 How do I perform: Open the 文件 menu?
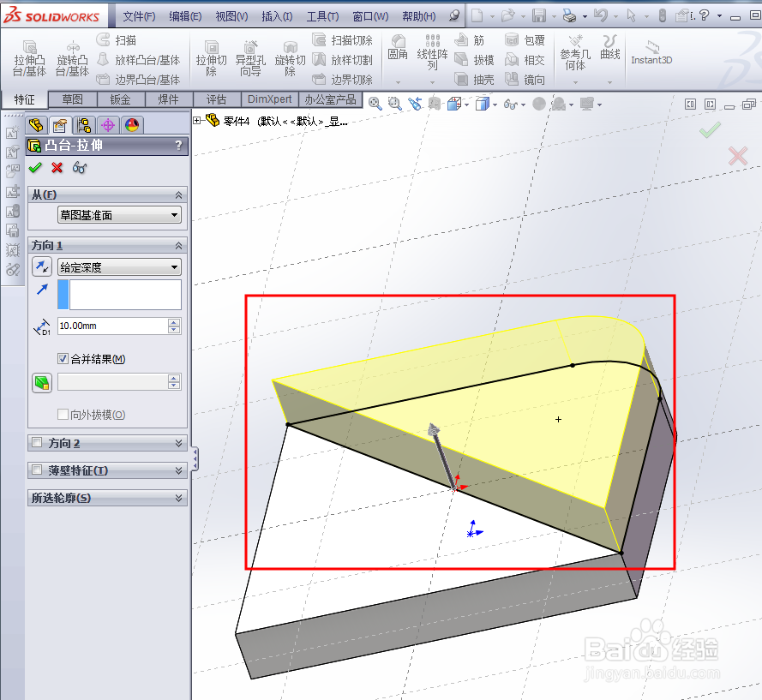pyautogui.click(x=139, y=16)
